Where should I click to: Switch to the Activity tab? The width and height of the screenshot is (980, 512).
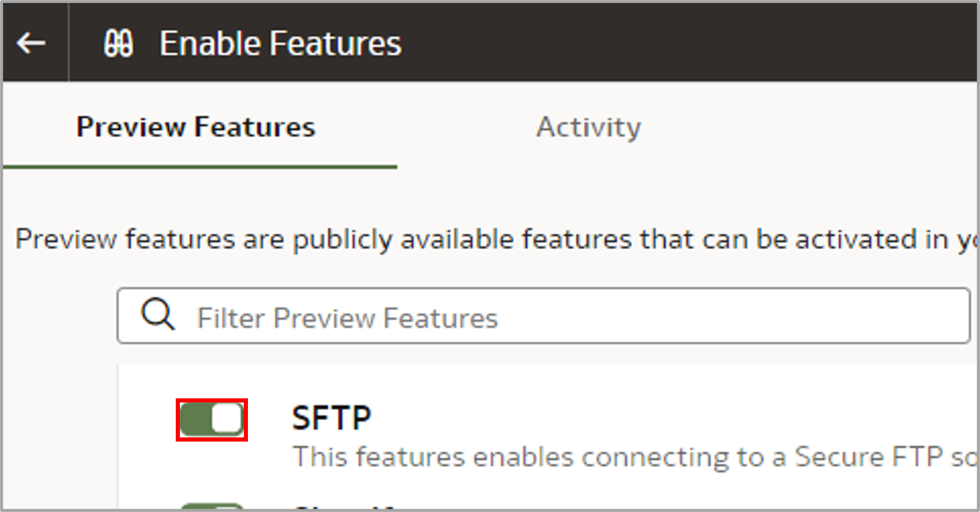588,127
